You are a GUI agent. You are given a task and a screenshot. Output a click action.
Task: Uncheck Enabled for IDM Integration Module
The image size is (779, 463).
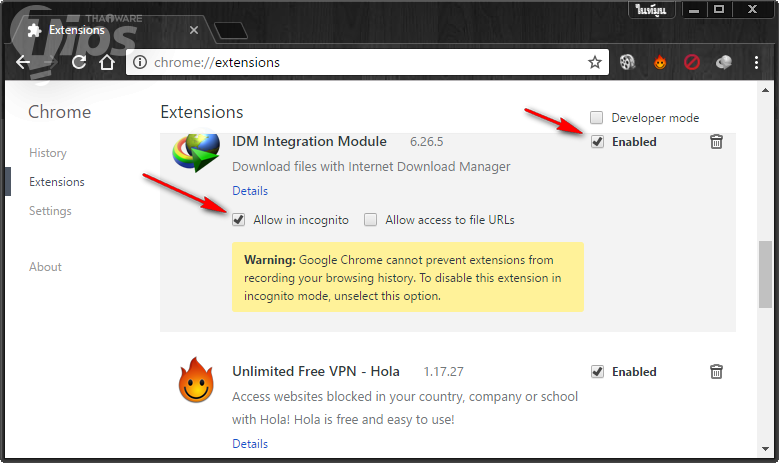597,142
